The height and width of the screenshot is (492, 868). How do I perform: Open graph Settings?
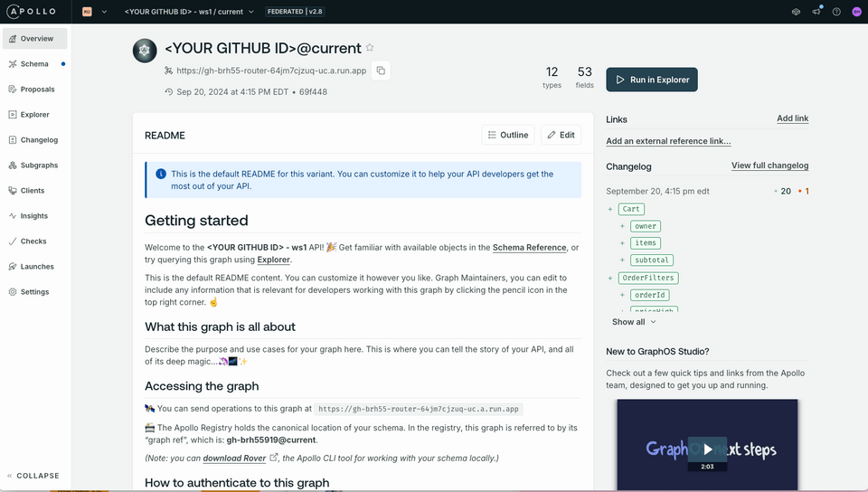[x=35, y=291]
